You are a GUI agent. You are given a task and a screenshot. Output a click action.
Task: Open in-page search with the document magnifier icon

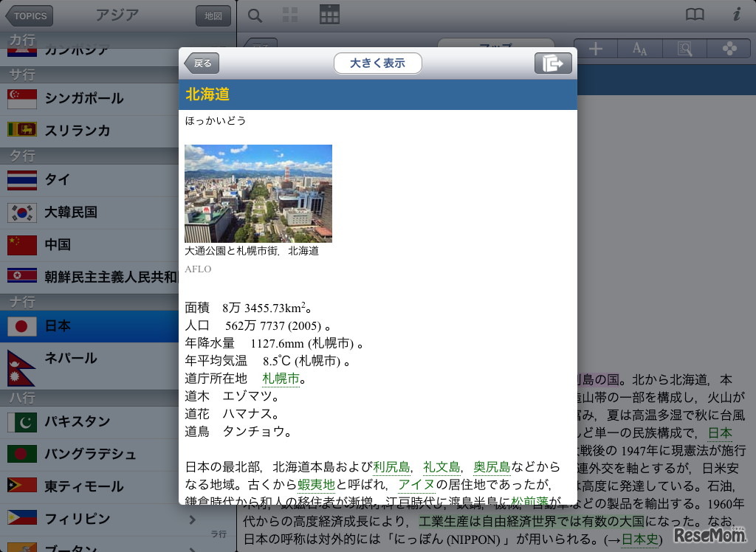(x=684, y=48)
